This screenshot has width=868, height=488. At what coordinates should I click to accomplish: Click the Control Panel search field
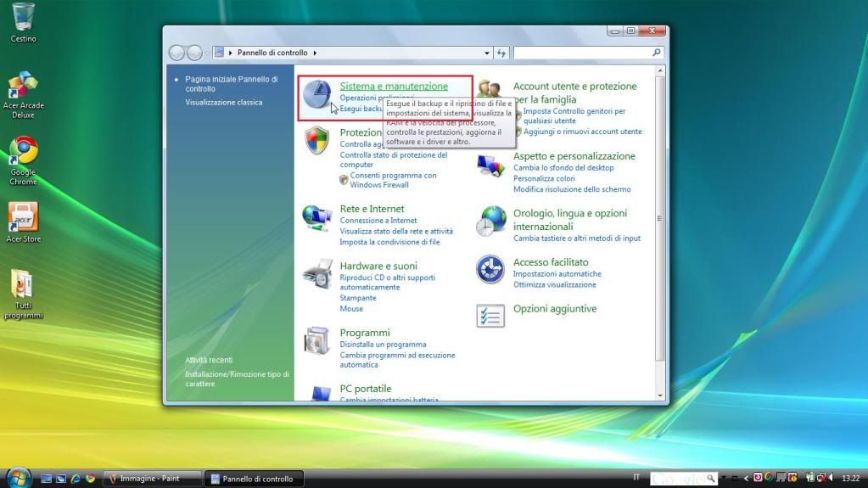click(x=582, y=53)
